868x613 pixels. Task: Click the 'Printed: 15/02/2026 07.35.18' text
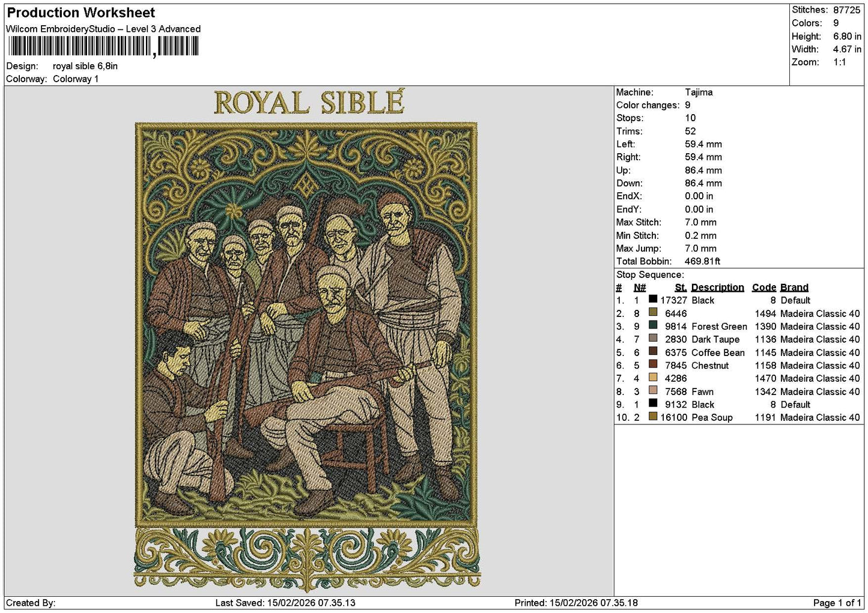coord(576,603)
